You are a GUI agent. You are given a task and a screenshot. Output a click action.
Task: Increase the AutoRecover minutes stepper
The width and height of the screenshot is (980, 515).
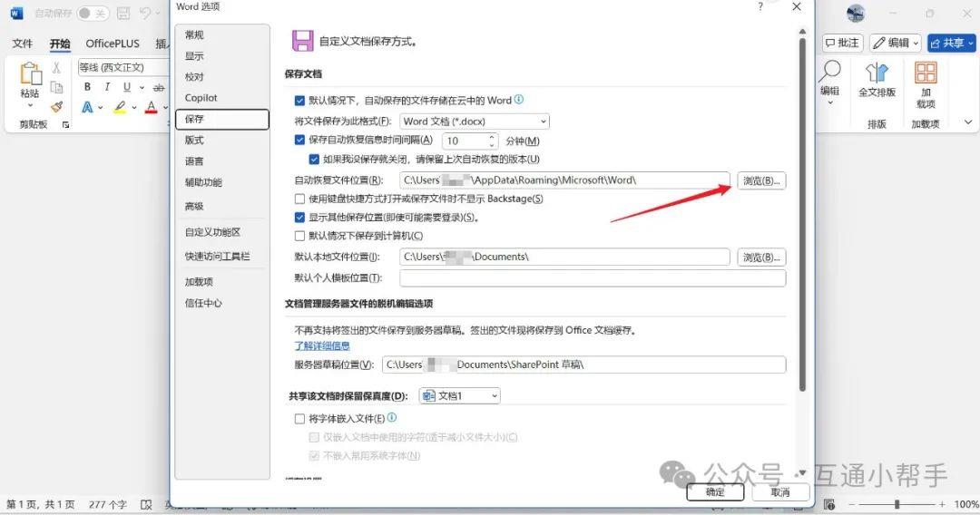click(x=492, y=137)
